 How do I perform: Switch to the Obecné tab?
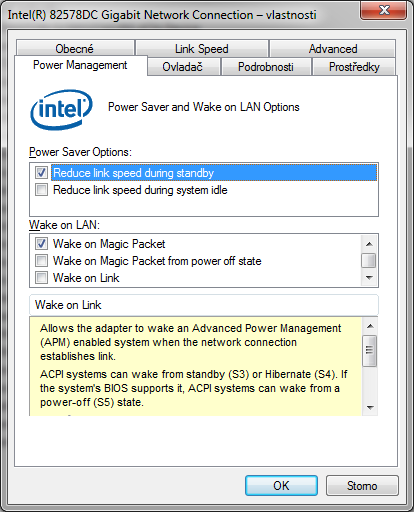click(75, 48)
